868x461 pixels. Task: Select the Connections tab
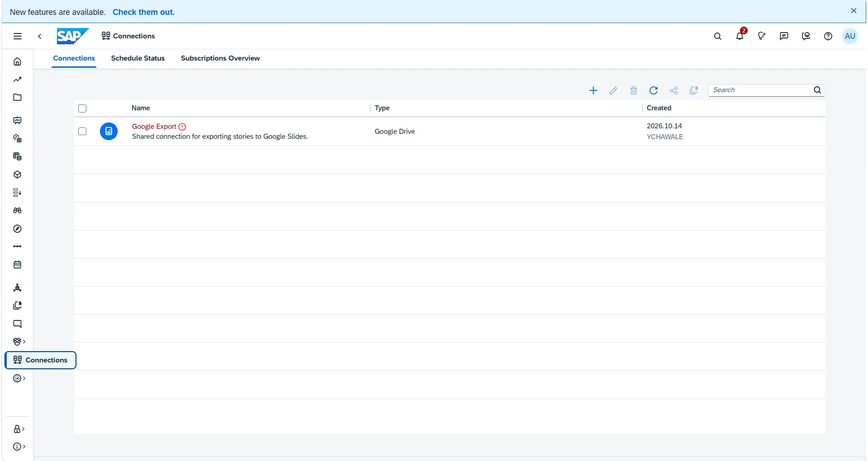coord(74,58)
